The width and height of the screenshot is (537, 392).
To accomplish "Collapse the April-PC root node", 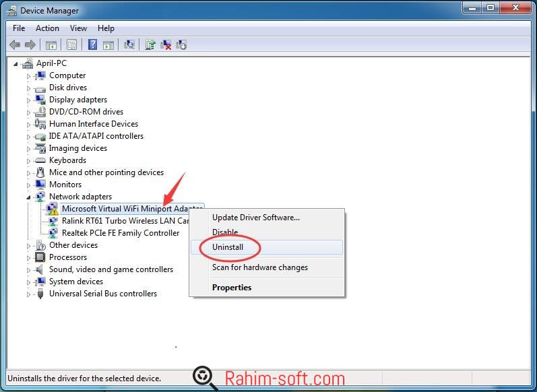I will [15, 64].
